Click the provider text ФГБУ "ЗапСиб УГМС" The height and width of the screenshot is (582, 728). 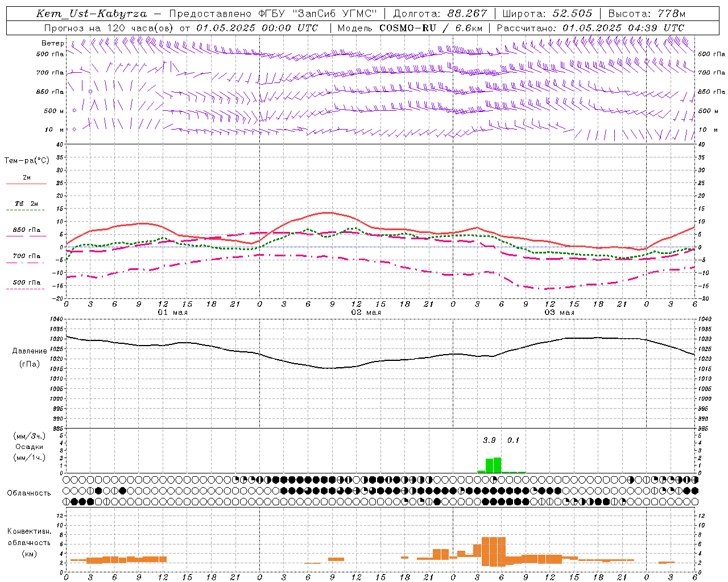point(317,14)
